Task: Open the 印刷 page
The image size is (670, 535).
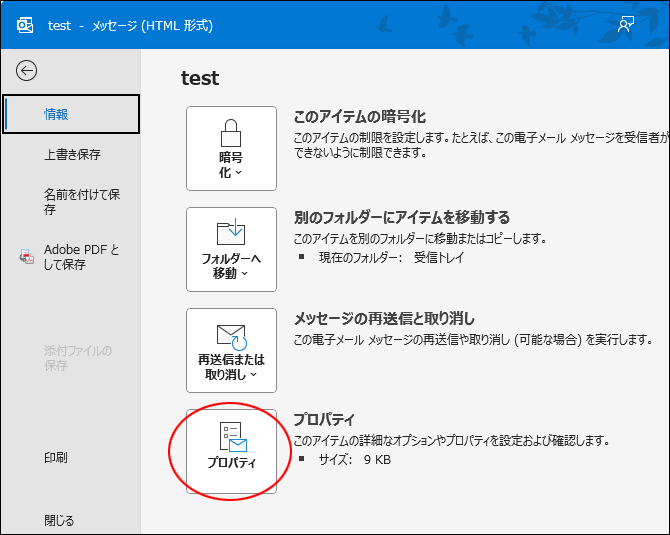Action: click(x=56, y=457)
